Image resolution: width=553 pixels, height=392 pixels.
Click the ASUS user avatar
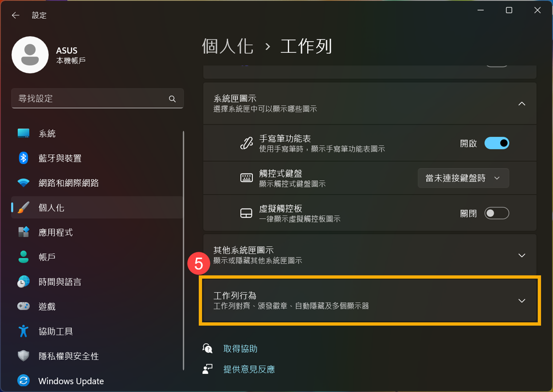coord(30,55)
